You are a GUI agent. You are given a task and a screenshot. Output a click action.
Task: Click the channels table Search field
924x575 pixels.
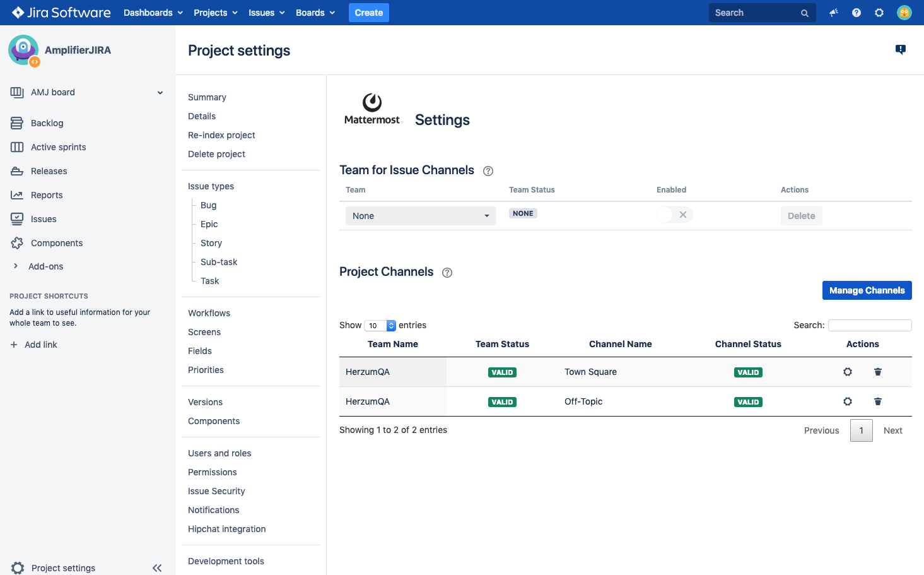pyautogui.click(x=870, y=325)
